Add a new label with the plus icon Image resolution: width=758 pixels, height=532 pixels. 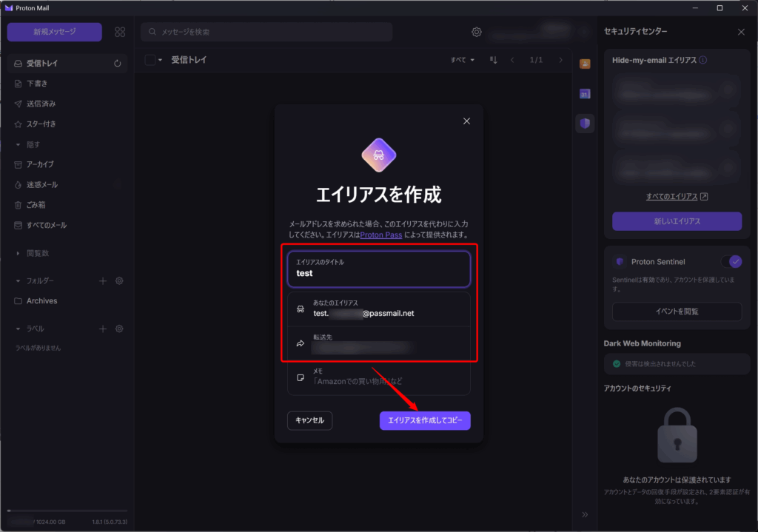point(102,329)
